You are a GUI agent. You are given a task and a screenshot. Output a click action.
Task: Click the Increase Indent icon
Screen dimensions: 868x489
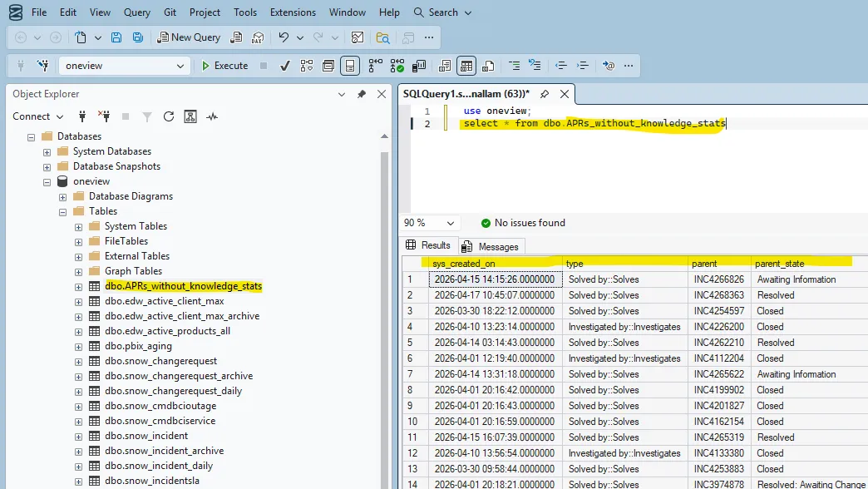coord(582,66)
